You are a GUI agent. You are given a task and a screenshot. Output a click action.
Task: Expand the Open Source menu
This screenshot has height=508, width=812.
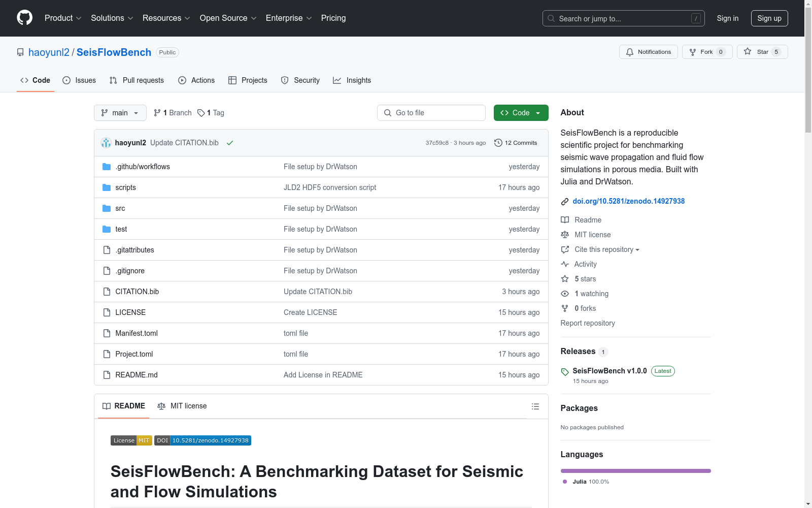pyautogui.click(x=228, y=18)
